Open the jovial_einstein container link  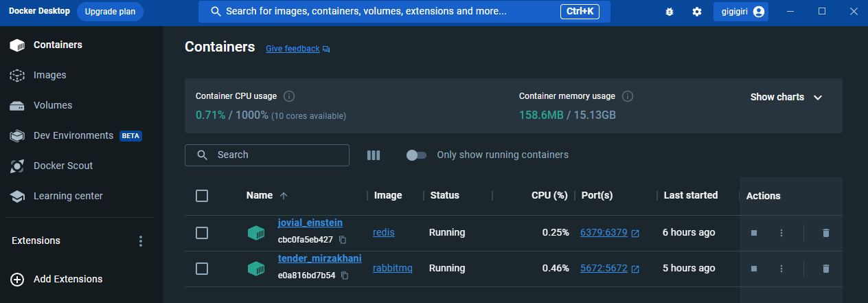pos(310,223)
